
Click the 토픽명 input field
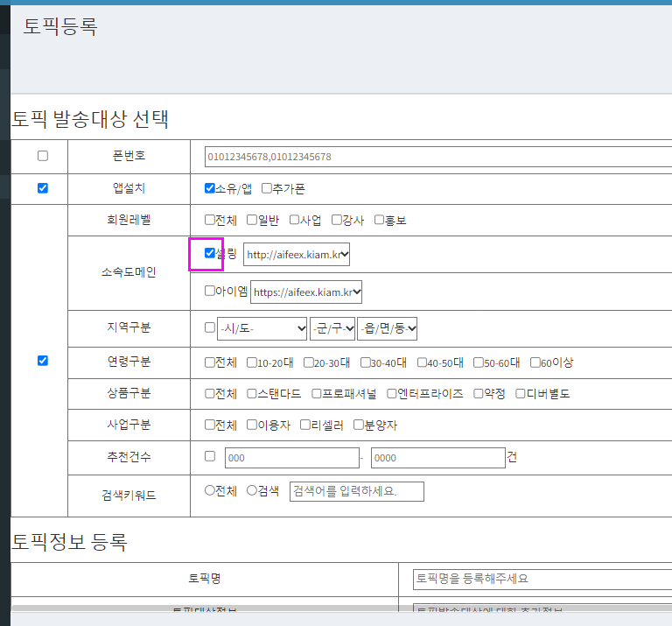point(541,579)
